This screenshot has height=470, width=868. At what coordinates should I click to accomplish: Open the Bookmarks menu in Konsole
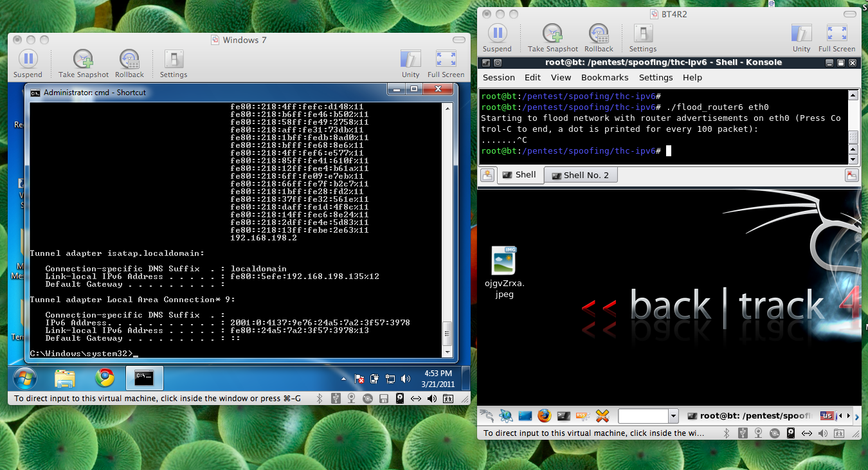(x=604, y=77)
